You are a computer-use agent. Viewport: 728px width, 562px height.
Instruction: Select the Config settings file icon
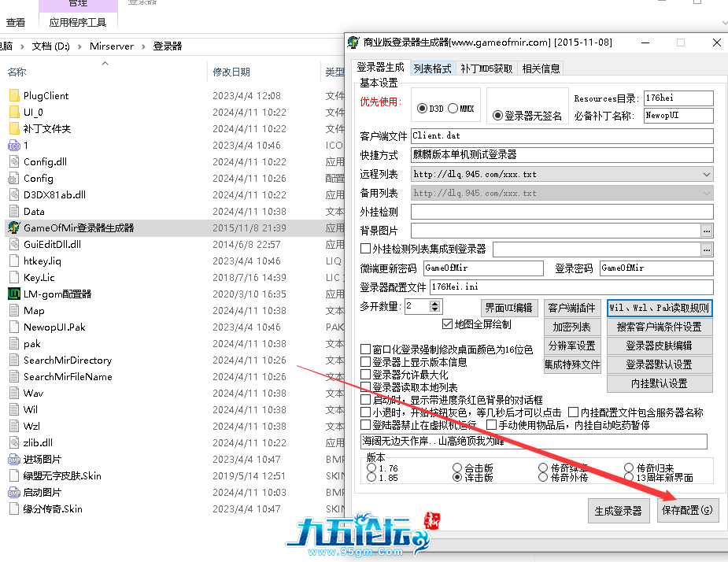pos(14,179)
